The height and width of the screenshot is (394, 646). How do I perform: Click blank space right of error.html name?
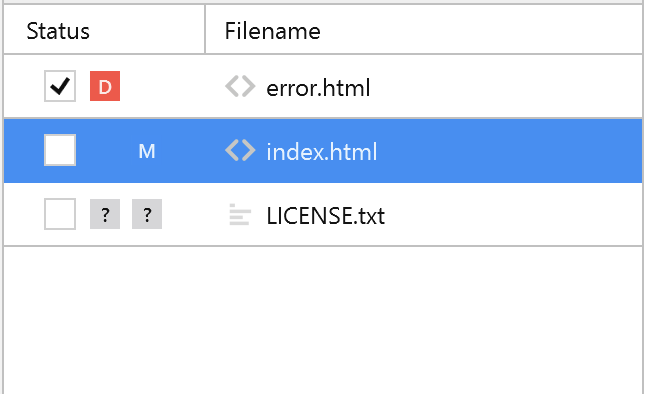click(x=506, y=87)
